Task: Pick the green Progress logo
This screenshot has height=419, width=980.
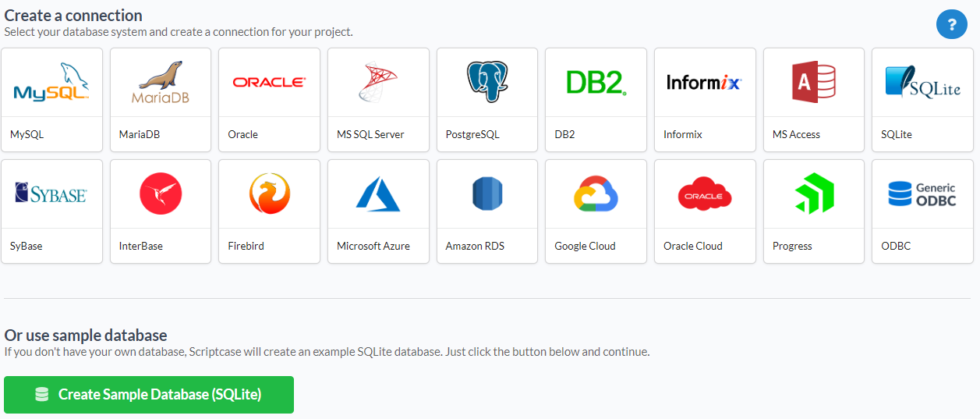Action: coord(814,194)
